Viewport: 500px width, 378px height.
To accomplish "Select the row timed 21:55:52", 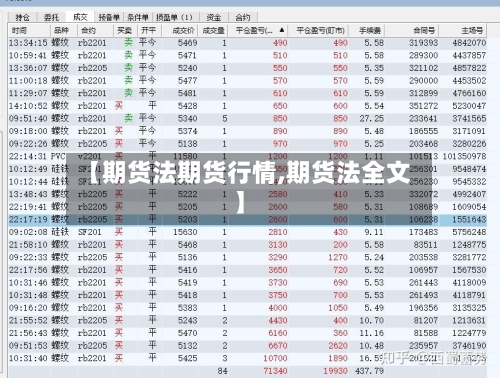I will click(x=247, y=321).
